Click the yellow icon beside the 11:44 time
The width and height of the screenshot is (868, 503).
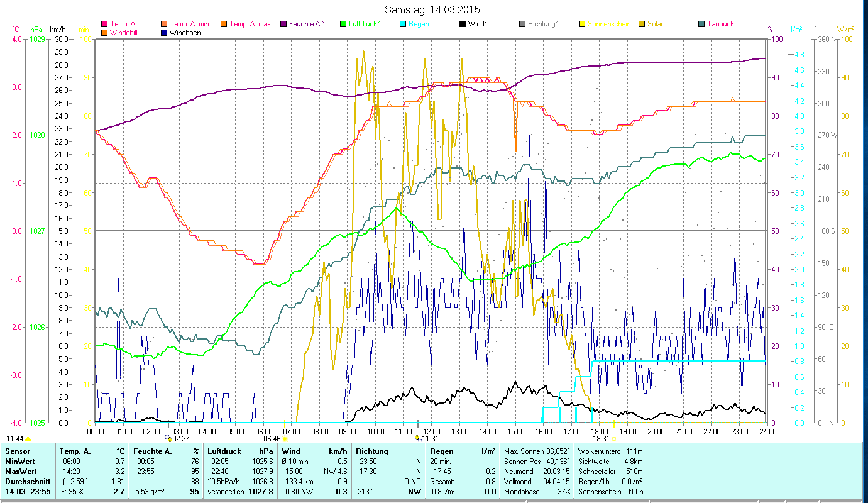[28, 439]
